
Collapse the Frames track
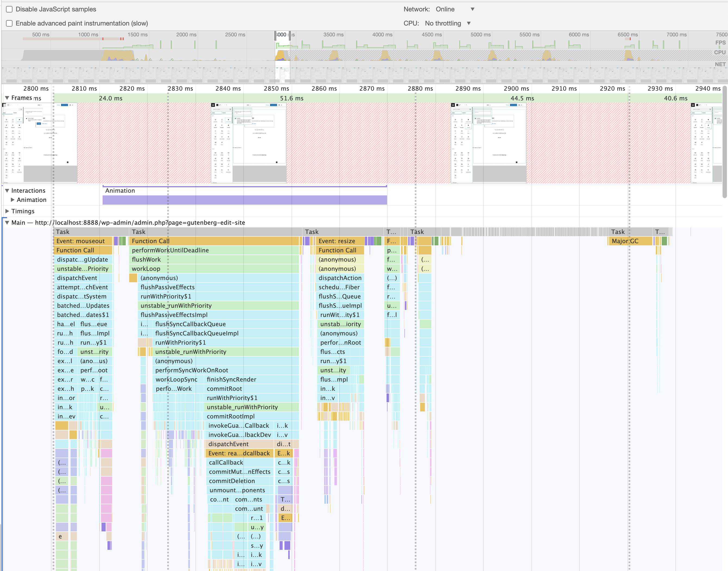(7, 98)
